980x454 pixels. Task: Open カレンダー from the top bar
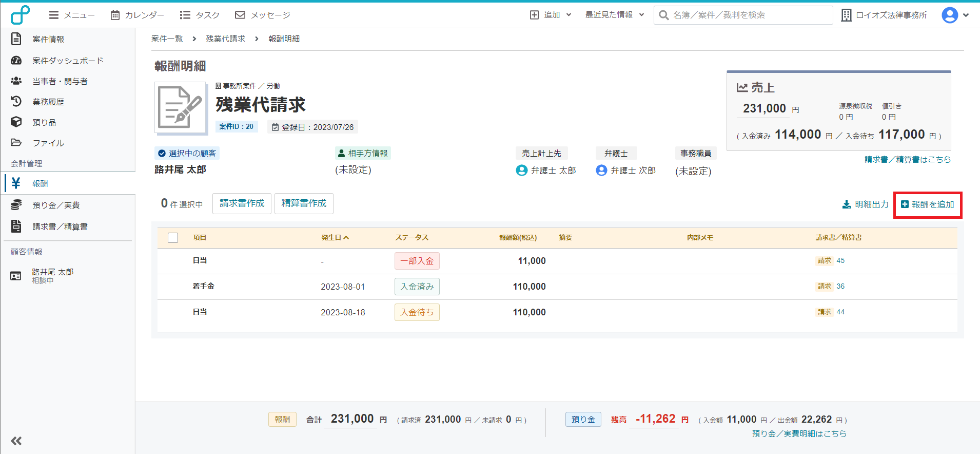(x=138, y=15)
